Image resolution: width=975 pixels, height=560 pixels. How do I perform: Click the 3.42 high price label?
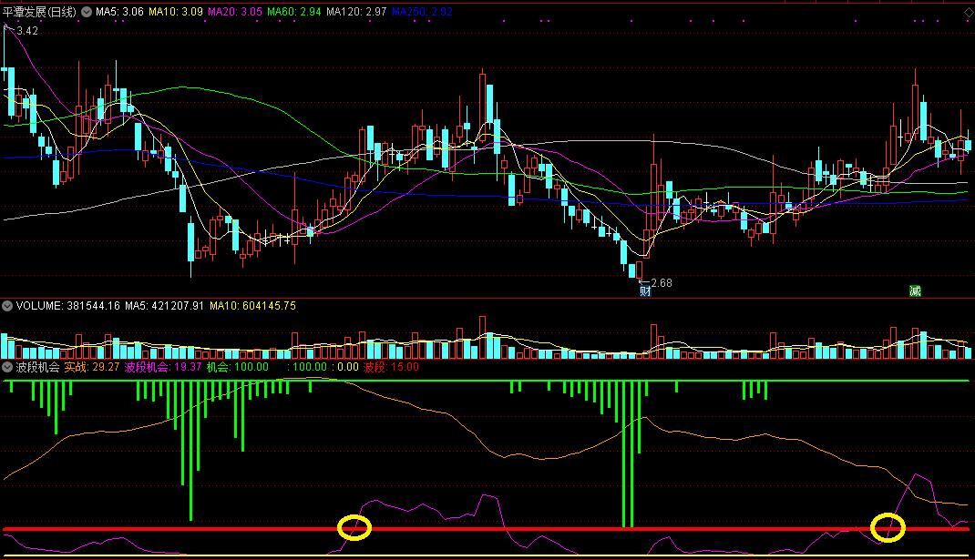tap(27, 30)
